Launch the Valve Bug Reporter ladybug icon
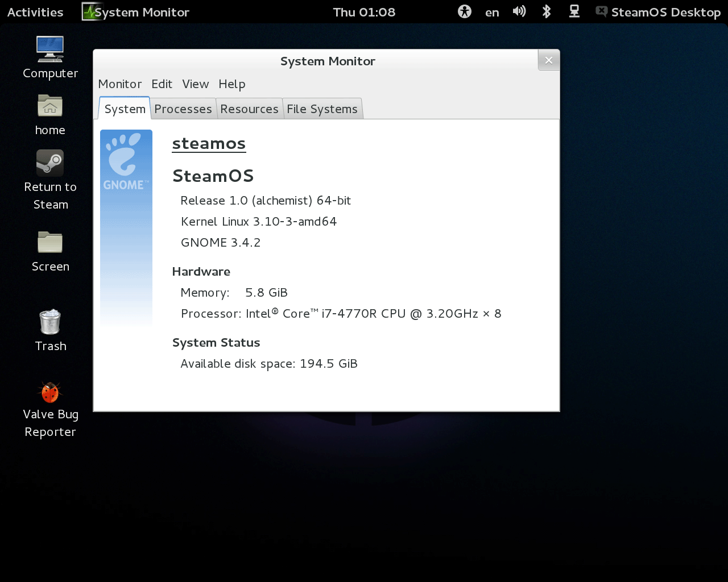This screenshot has width=728, height=582. 50,392
